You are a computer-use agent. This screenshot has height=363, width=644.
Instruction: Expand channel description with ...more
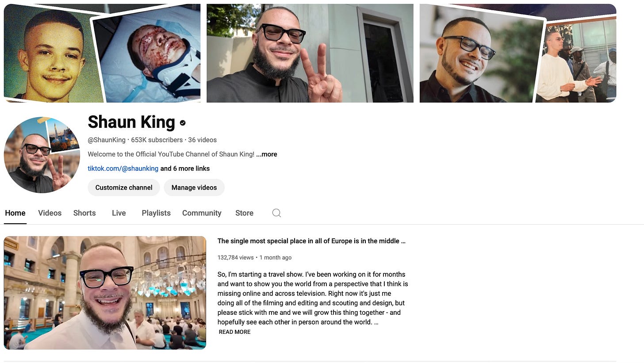tap(267, 154)
